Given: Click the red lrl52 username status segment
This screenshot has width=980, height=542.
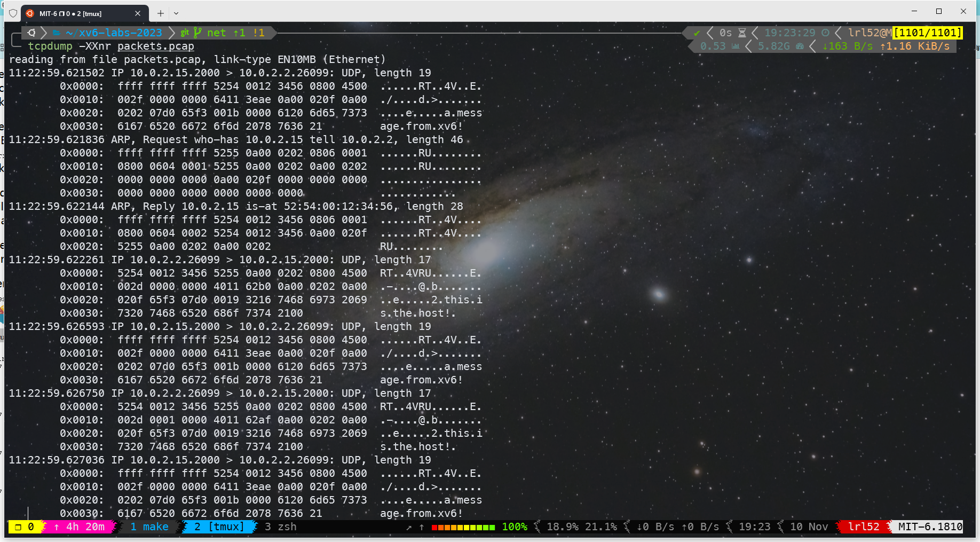Looking at the screenshot, I should tap(864, 527).
